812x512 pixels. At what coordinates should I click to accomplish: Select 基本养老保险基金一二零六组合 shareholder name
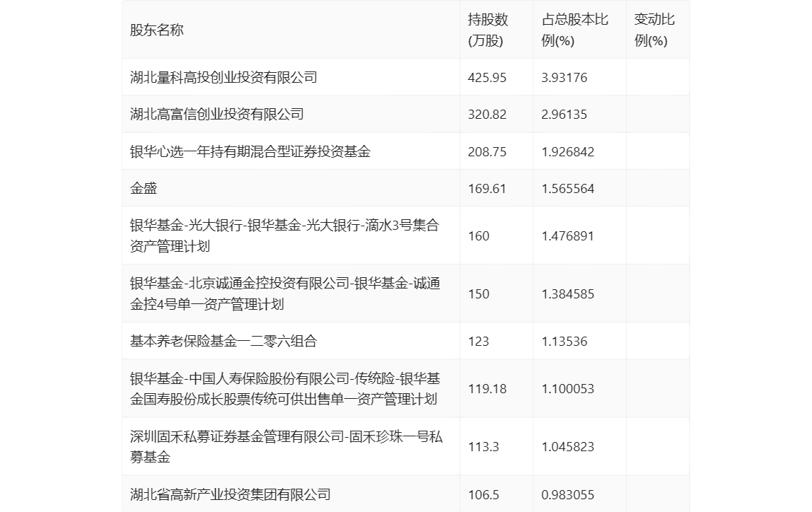(224, 341)
